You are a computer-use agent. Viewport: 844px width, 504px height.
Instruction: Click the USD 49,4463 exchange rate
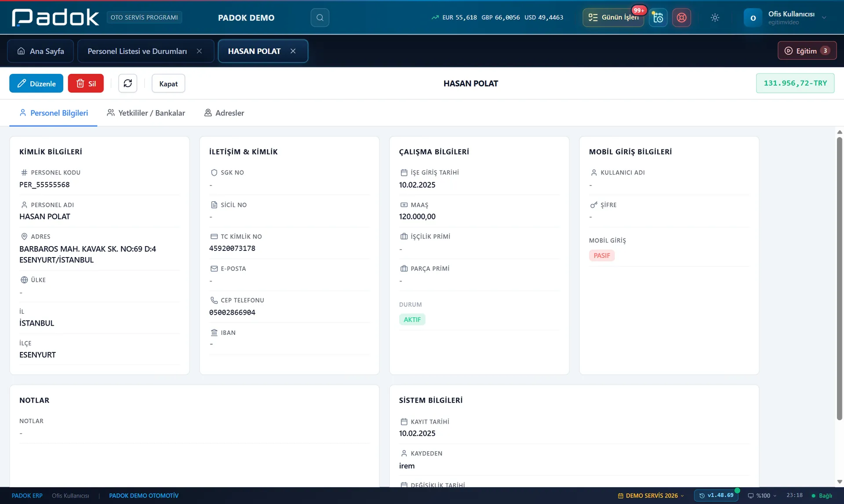click(544, 18)
